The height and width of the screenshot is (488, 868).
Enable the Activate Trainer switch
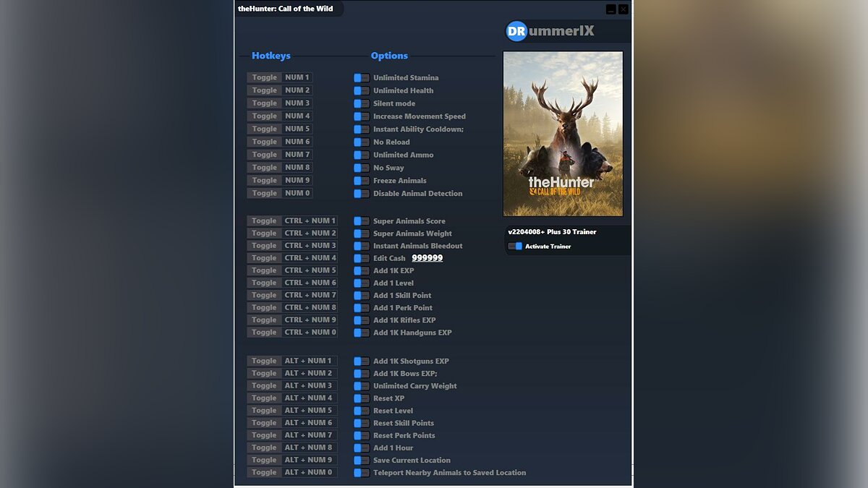tap(515, 247)
